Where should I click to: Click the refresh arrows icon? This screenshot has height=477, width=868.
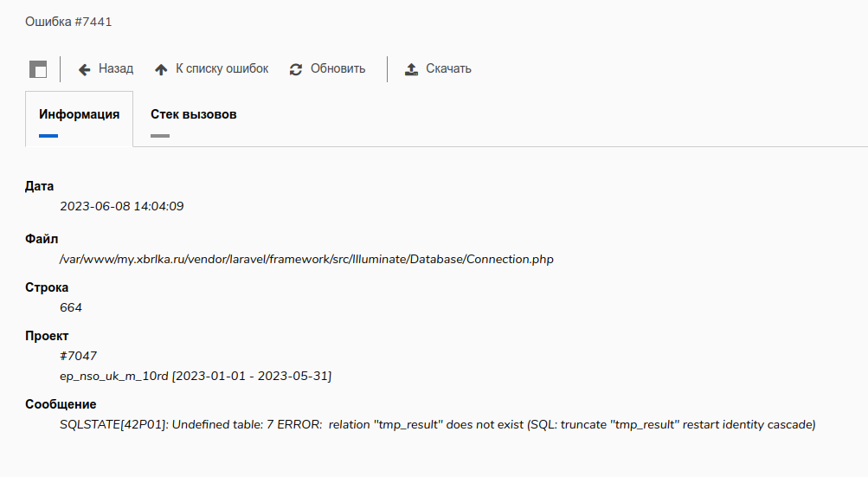[296, 69]
